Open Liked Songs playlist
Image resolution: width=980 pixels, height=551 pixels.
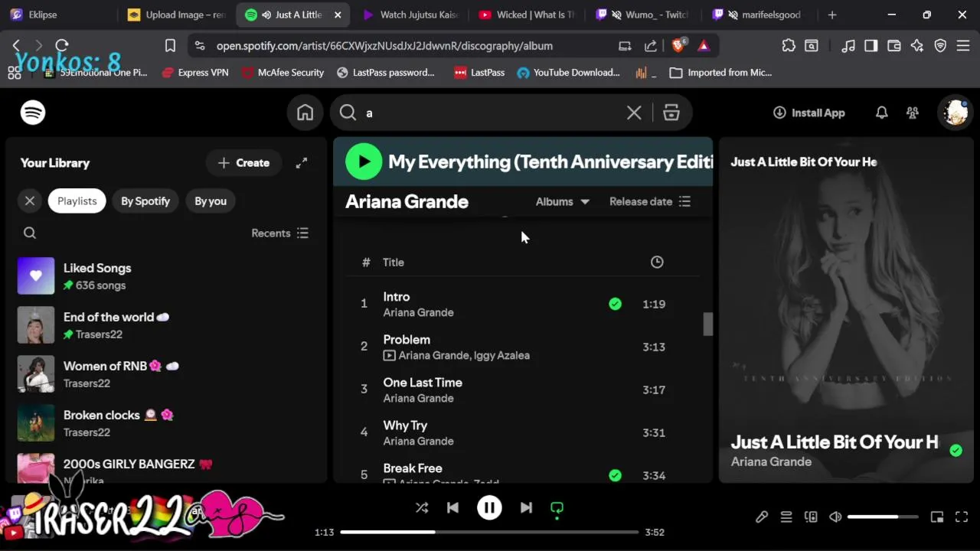pos(165,276)
